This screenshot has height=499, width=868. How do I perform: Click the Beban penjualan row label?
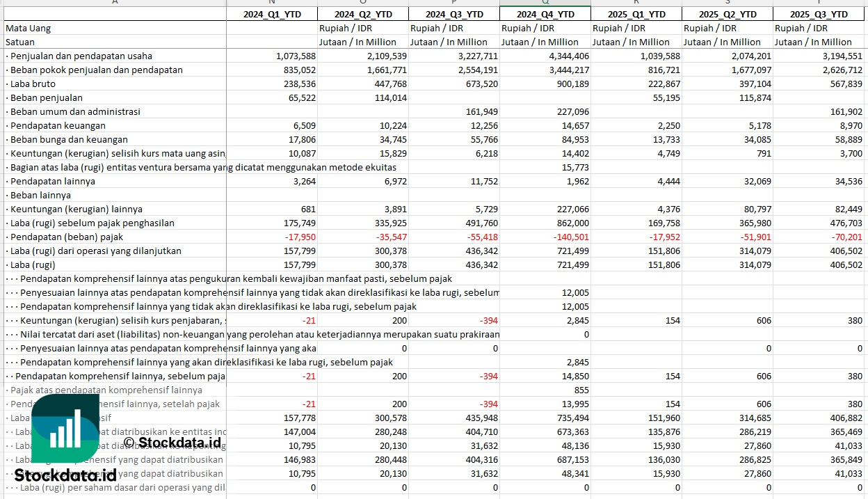tap(46, 97)
